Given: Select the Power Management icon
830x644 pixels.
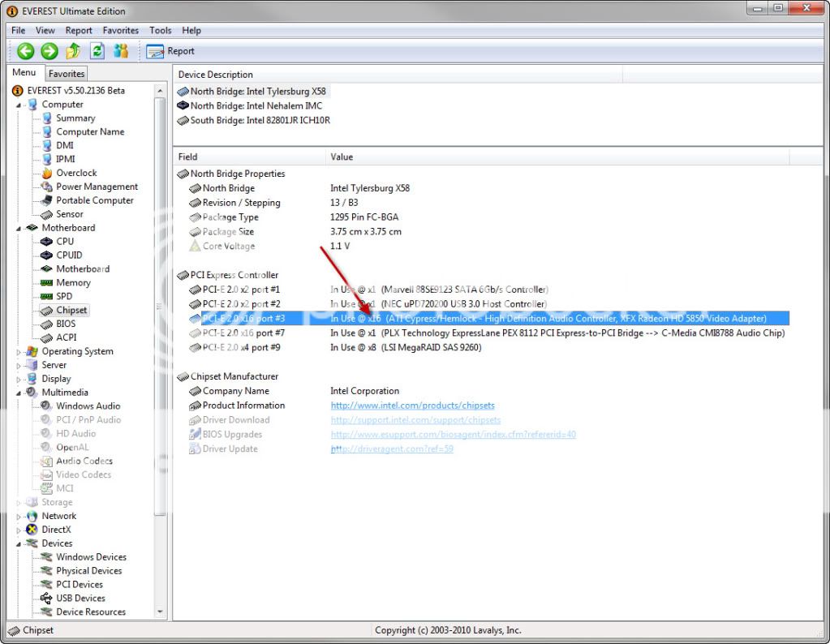Looking at the screenshot, I should 47,187.
